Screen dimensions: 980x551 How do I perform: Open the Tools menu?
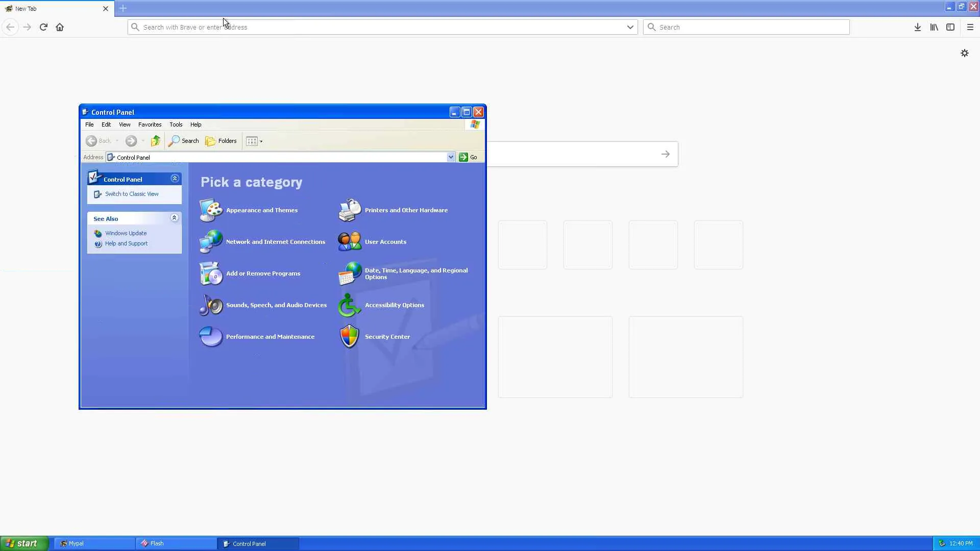pyautogui.click(x=176, y=124)
